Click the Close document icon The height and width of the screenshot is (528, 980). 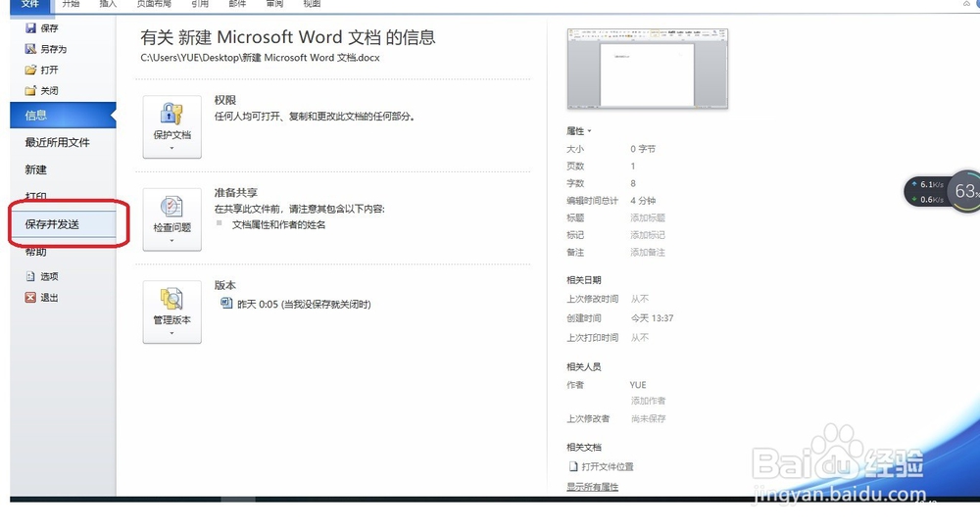[30, 90]
